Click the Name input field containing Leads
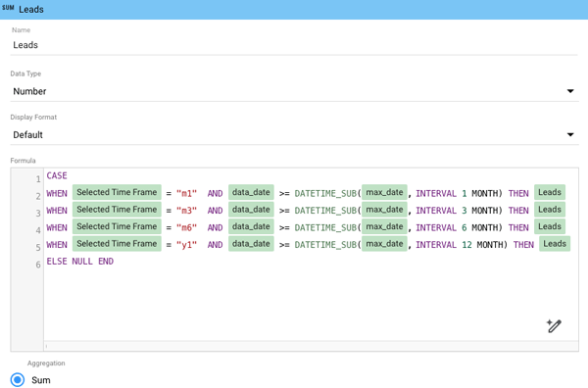Viewport: 588px width, 388px height. [x=294, y=45]
